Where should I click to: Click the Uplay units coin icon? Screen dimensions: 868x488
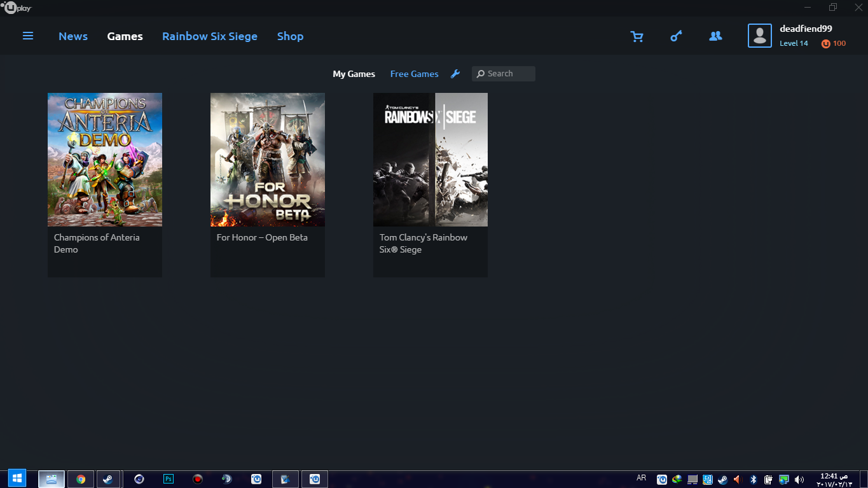point(826,44)
